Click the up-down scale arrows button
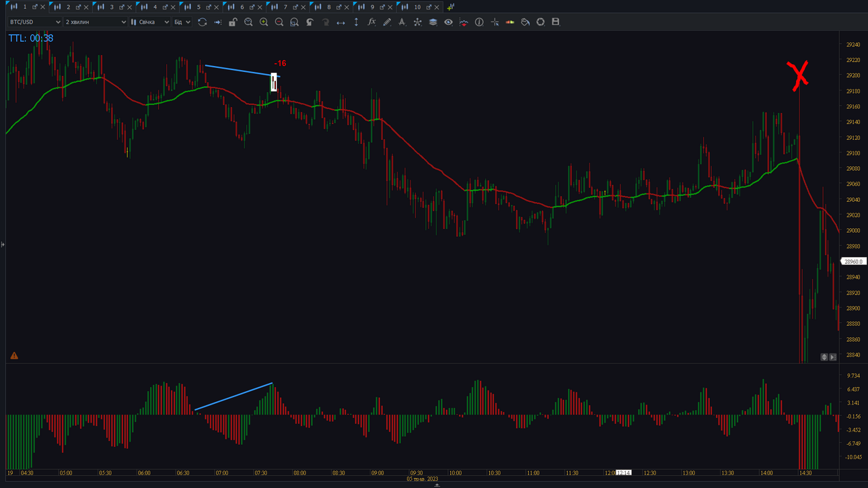This screenshot has width=868, height=488. coord(824,357)
